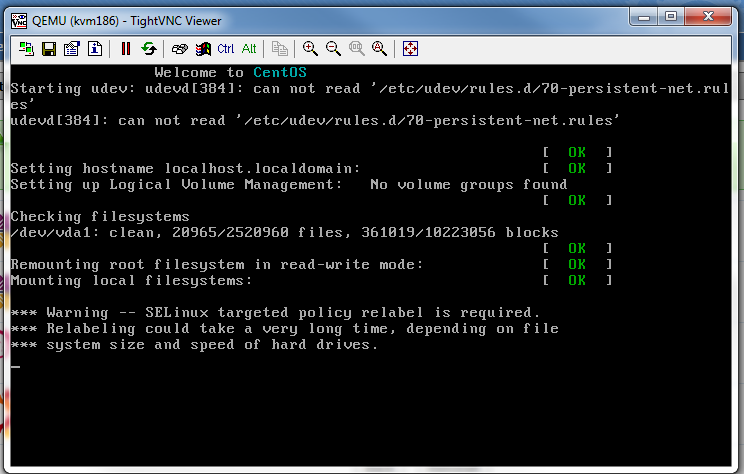Click the New Connection toolbar icon
The height and width of the screenshot is (474, 744).
27,48
